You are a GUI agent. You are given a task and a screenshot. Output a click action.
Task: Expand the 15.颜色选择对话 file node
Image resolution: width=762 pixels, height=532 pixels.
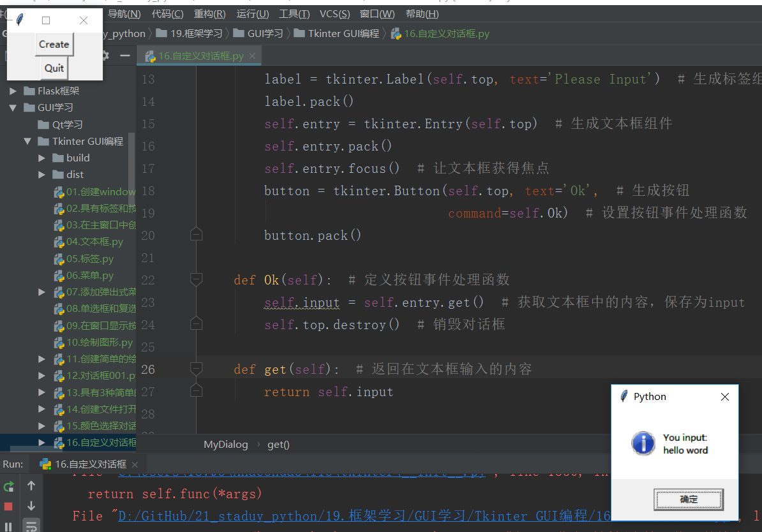tap(41, 426)
